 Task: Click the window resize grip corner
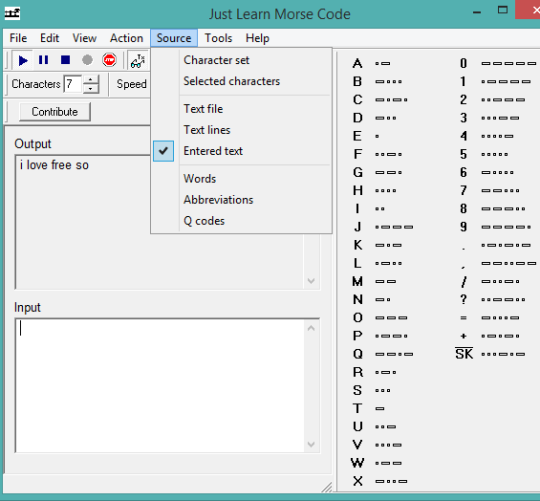pyautogui.click(x=327, y=487)
